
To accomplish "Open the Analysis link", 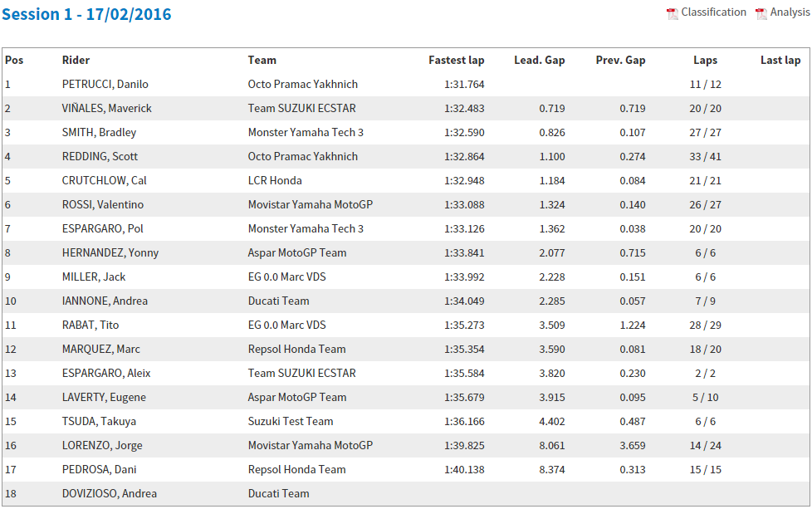I will click(790, 12).
